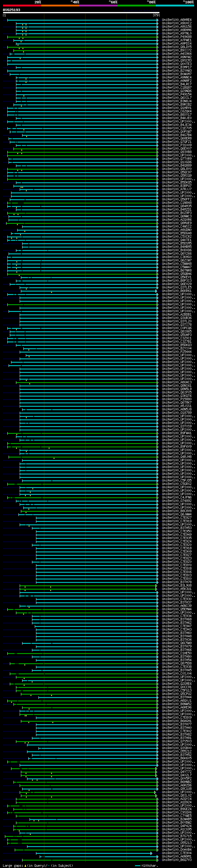Screen dimensions: 197x868
Task: Open the hit UniRef100_C7E950
Action: click(176, 531)
